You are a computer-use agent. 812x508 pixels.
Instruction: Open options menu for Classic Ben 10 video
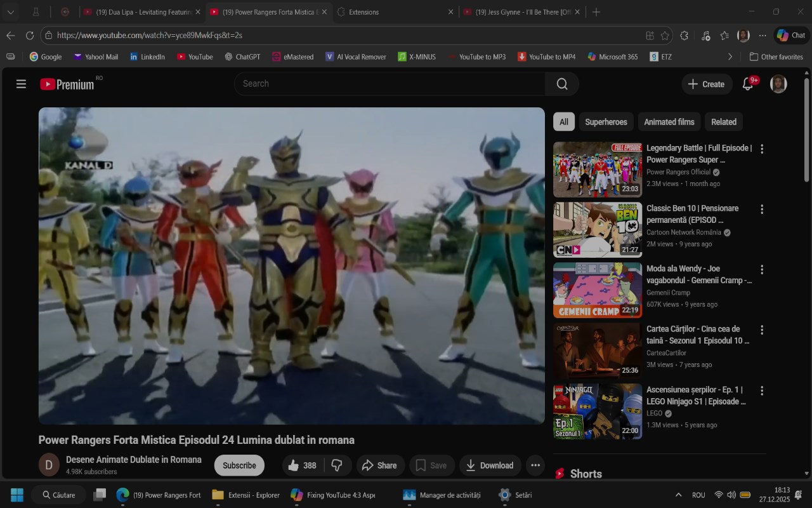tap(762, 210)
